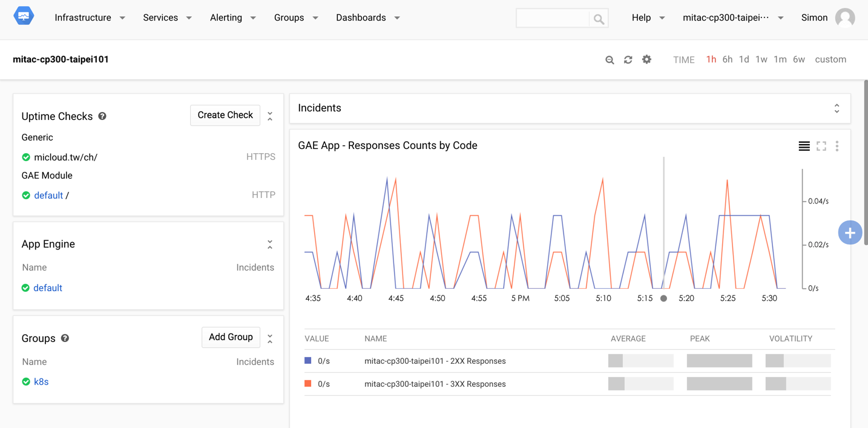Click the Create Check button
The height and width of the screenshot is (428, 868).
pos(225,115)
